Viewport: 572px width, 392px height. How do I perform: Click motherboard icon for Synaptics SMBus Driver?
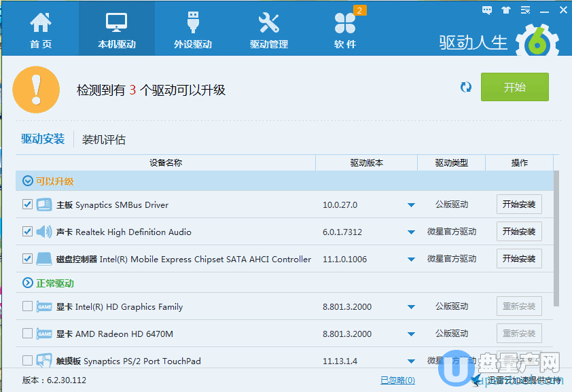point(44,204)
